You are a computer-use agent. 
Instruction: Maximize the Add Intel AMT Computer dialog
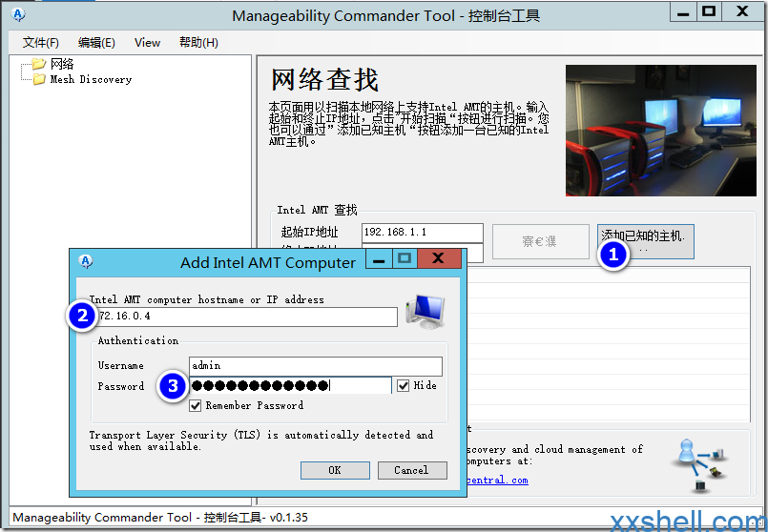pyautogui.click(x=405, y=258)
